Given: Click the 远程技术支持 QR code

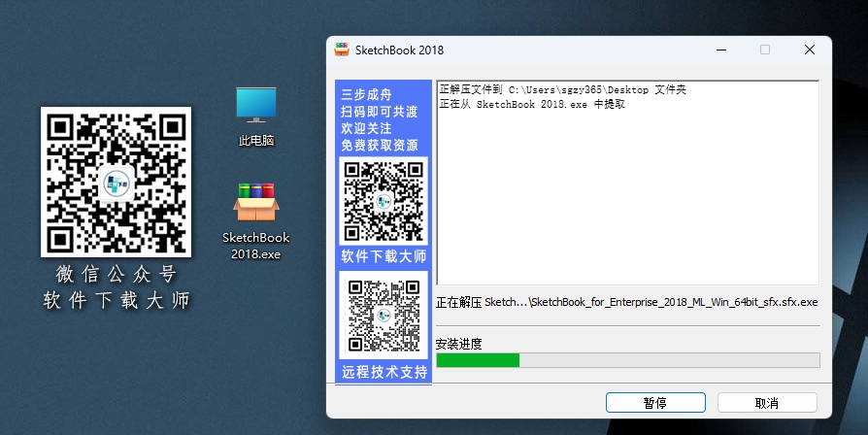Looking at the screenshot, I should point(384,315).
